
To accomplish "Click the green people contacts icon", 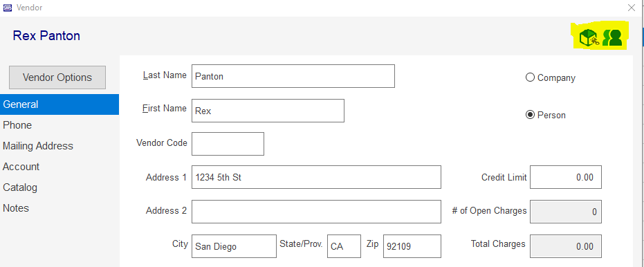I will click(x=612, y=38).
